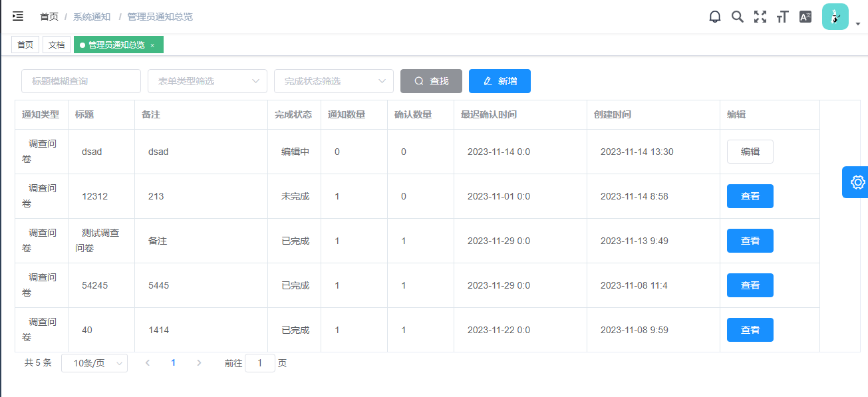Open the font size adjustment icon

click(x=783, y=17)
